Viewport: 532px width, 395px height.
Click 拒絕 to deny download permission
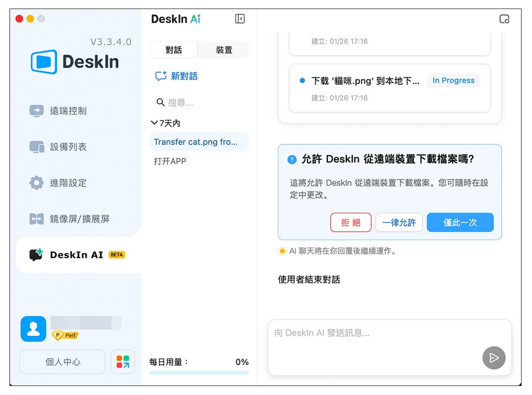coord(351,222)
